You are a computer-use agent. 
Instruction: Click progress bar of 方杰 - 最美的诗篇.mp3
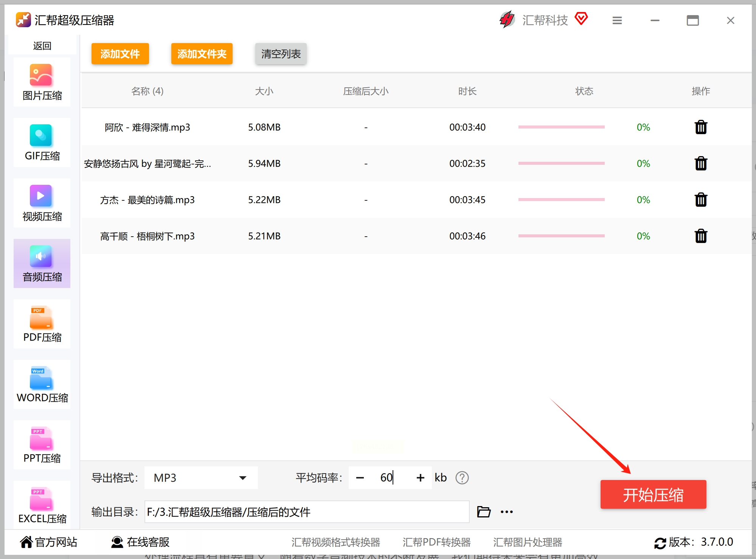[x=561, y=200]
